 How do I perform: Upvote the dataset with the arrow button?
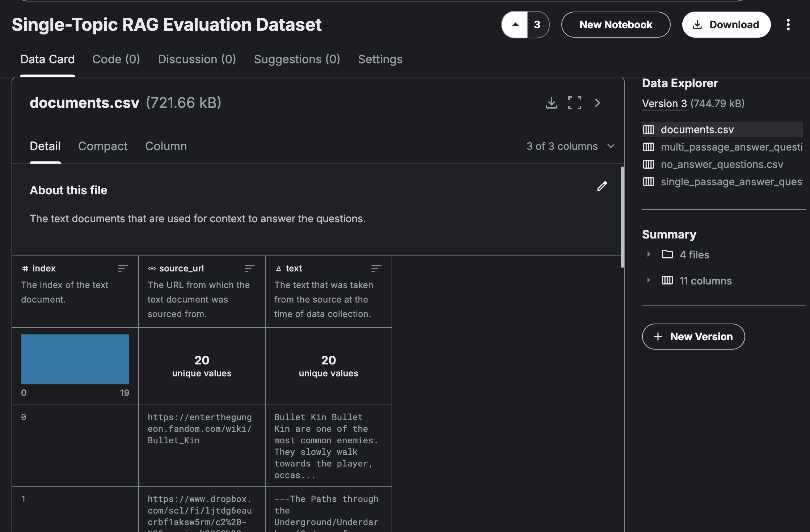coord(515,25)
